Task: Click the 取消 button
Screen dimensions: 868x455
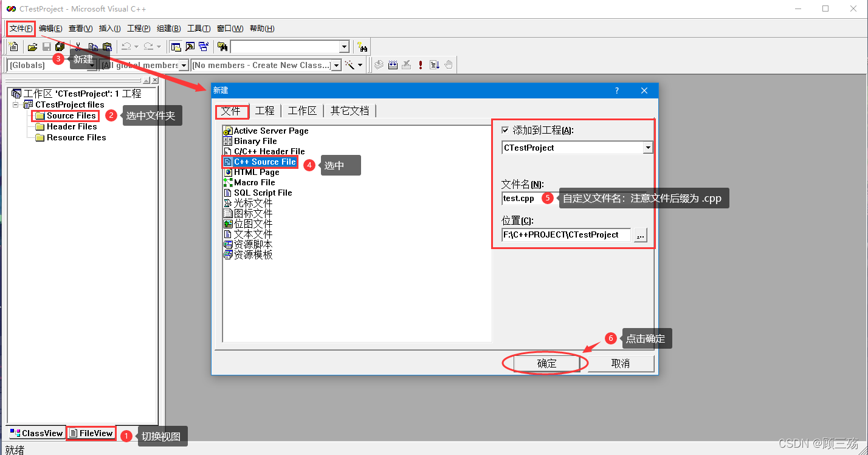Action: click(621, 363)
